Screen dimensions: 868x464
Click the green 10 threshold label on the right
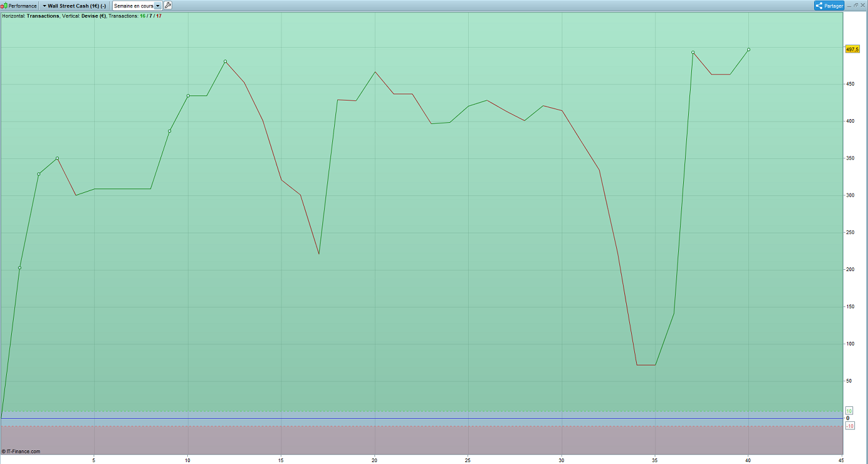pyautogui.click(x=849, y=411)
